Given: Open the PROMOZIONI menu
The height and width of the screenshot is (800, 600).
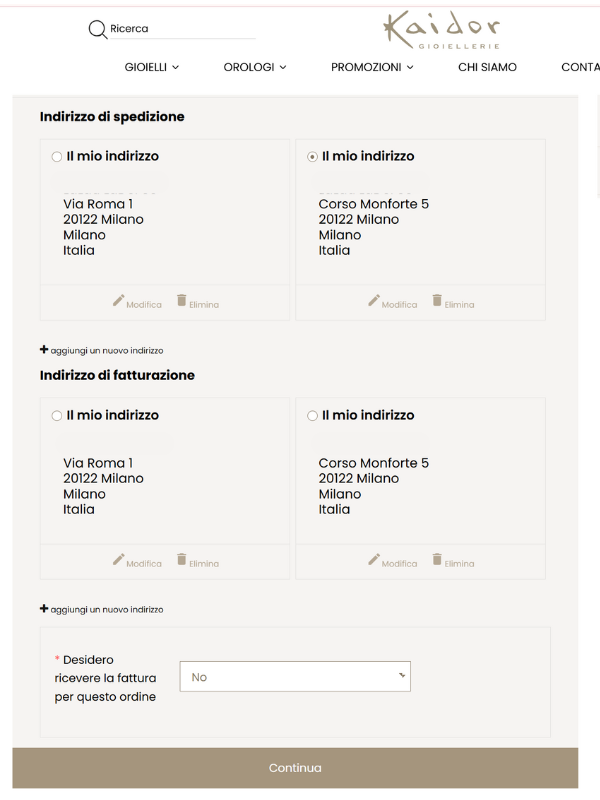Looking at the screenshot, I should [371, 67].
